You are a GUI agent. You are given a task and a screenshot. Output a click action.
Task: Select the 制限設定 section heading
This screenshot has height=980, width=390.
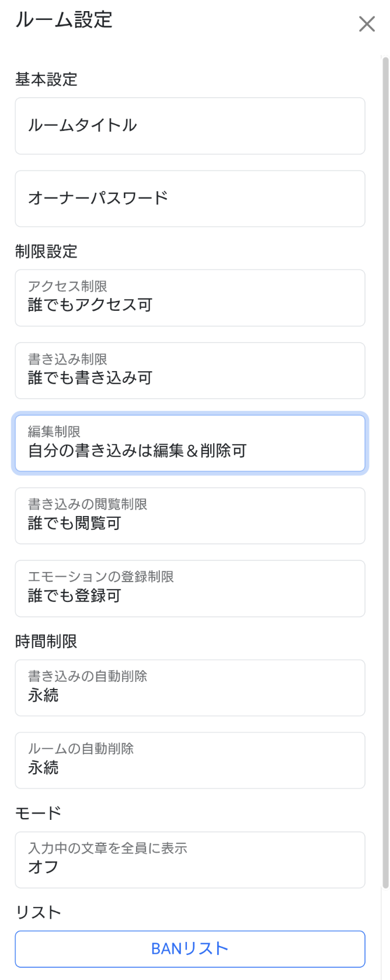coord(46,251)
